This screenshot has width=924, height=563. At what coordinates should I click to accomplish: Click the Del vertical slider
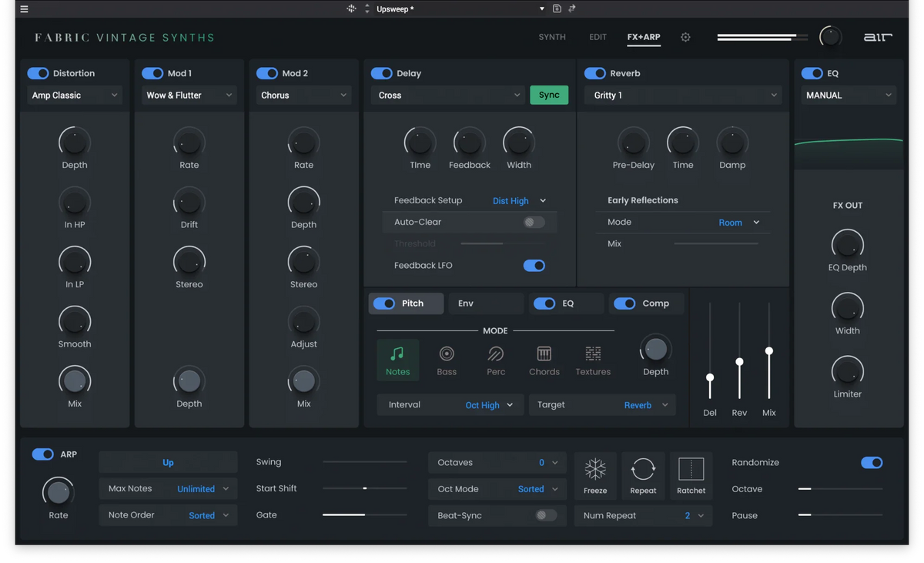pos(710,351)
